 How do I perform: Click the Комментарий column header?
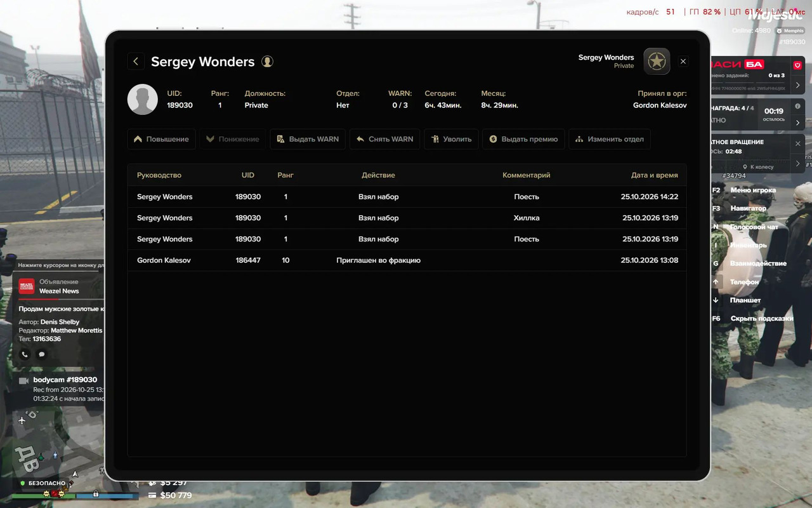[527, 175]
